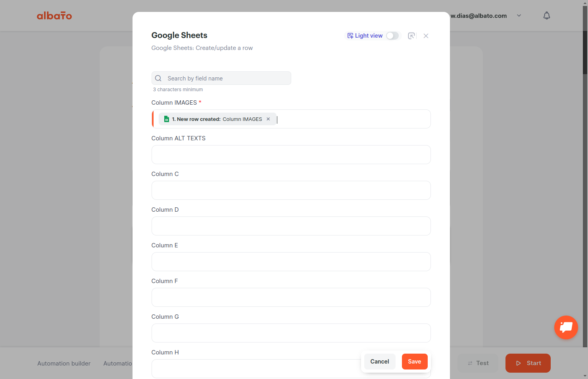Click the Cancel button

click(380, 362)
